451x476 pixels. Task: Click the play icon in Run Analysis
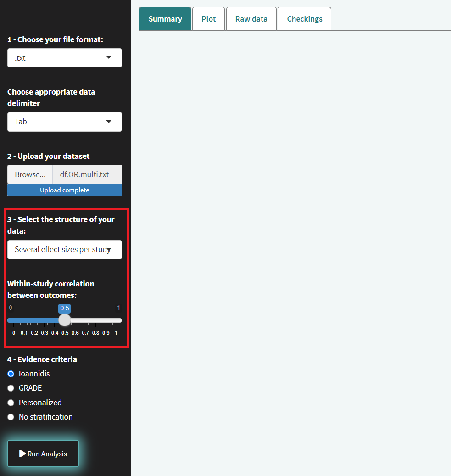click(22, 454)
